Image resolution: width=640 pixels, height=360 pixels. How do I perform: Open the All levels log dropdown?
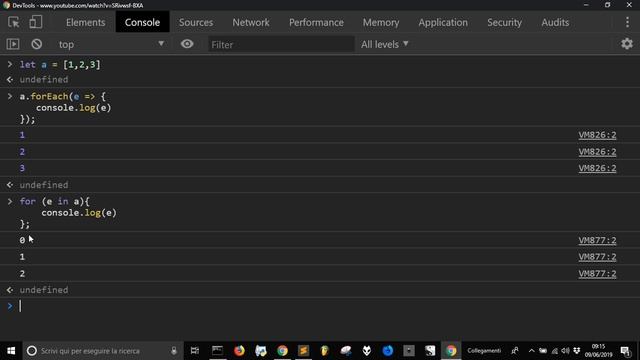click(x=384, y=44)
